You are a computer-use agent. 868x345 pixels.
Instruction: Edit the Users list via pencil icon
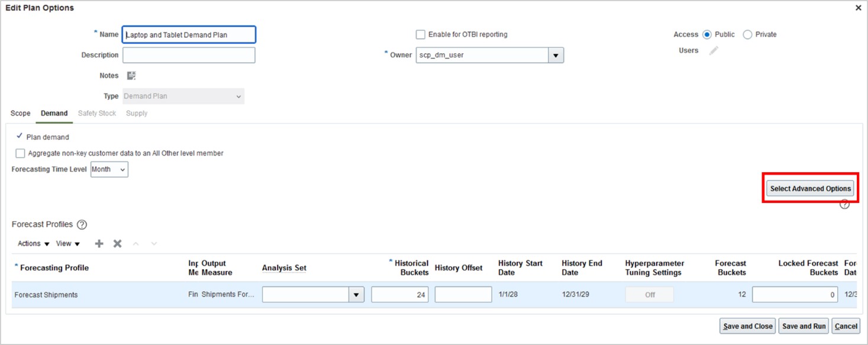pos(714,50)
